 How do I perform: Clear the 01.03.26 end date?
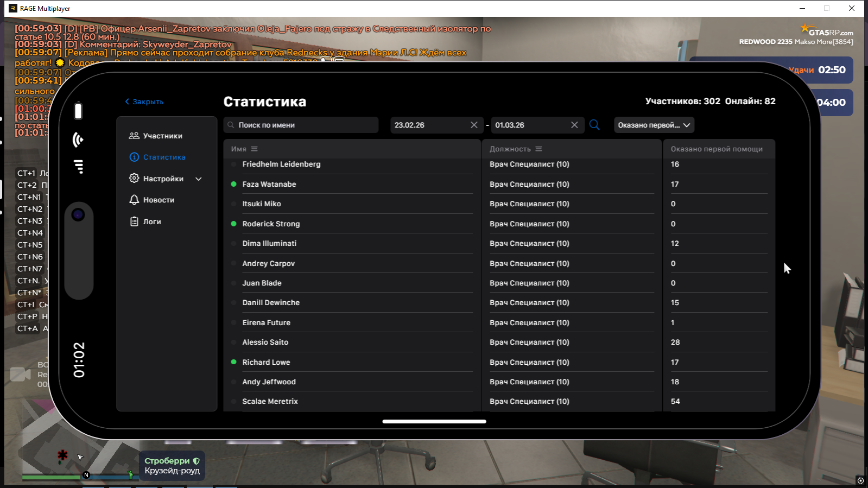point(574,125)
